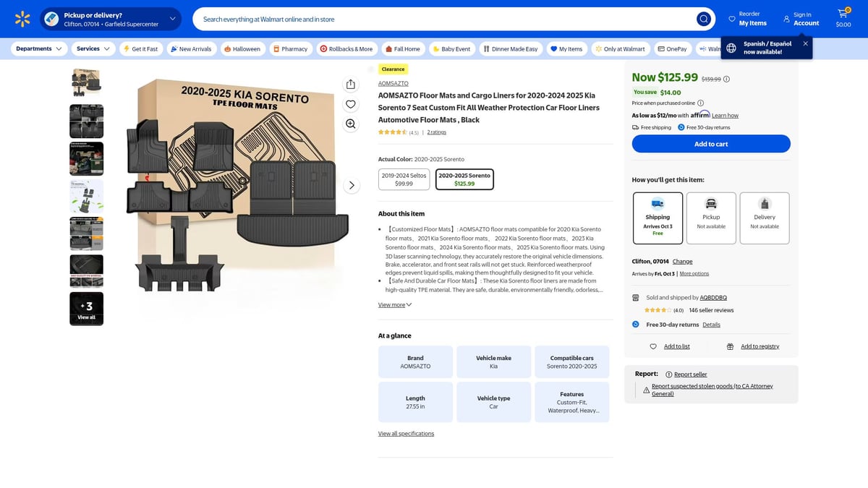Close the Spanish language popup
Image resolution: width=868 pixels, height=488 pixels.
pos(805,43)
